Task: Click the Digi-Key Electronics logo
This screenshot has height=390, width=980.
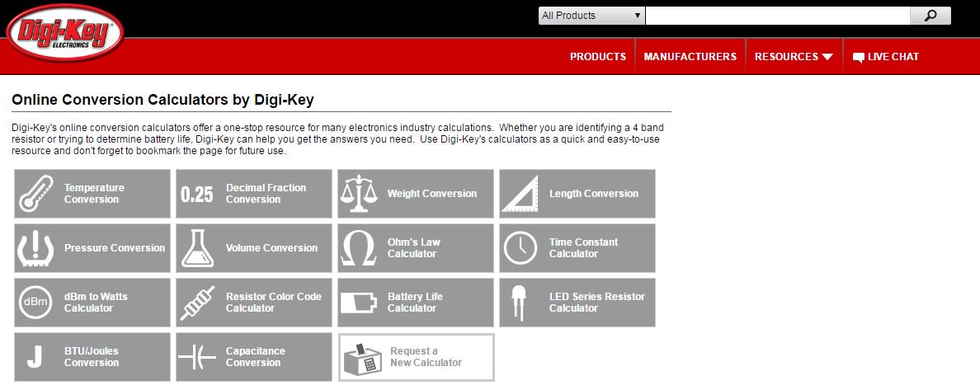Action: [64, 33]
